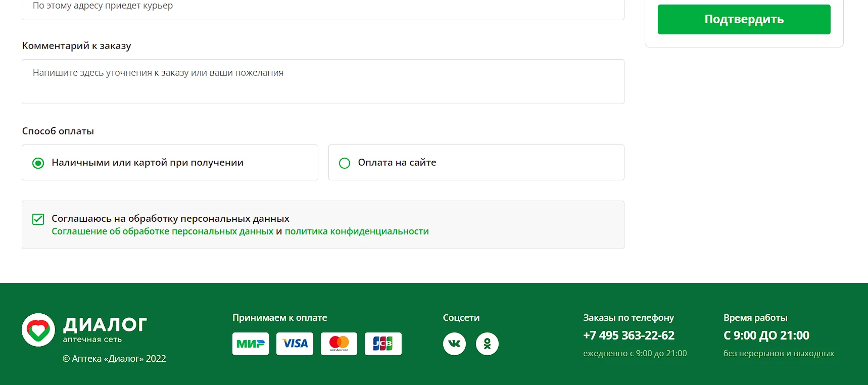Click the Dialog heart logo icon
The image size is (868, 385).
pos(38,330)
